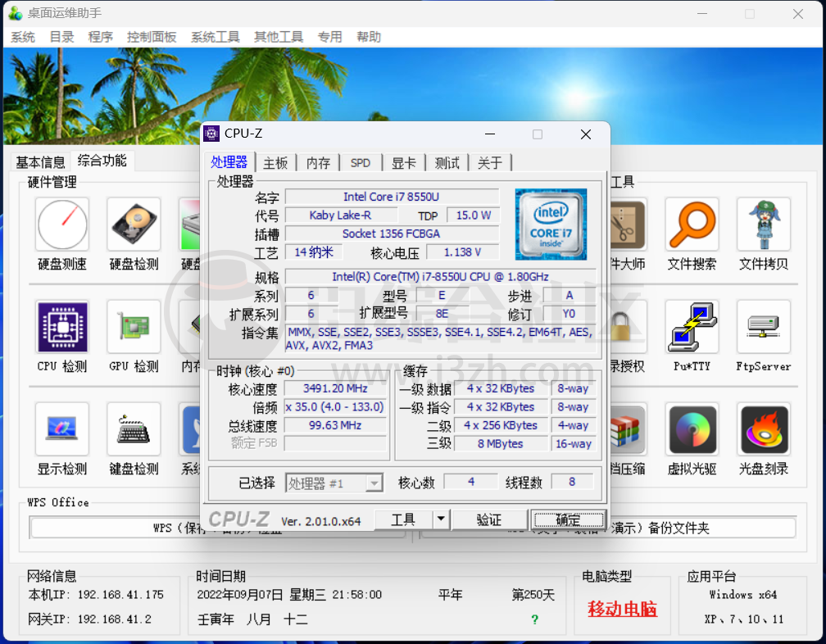Screen dimensions: 826x644
Task: Click the empty 额定 FSB field
Action: coord(335,443)
